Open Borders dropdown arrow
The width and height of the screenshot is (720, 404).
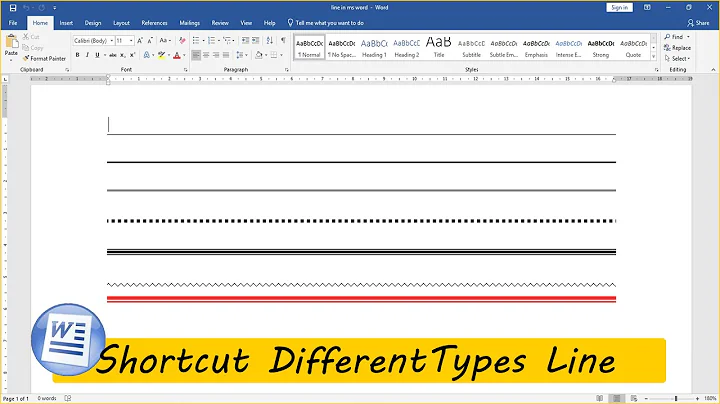click(281, 55)
